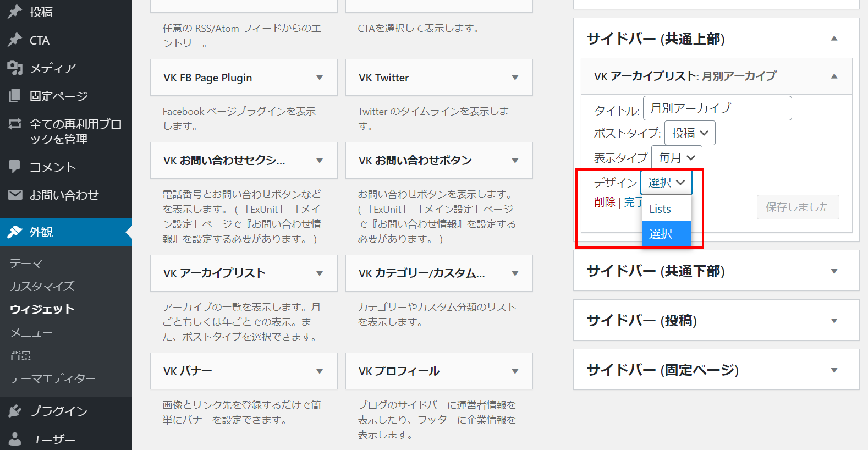Click the メディア media icon
Screen dimensions: 868x450
[15, 68]
